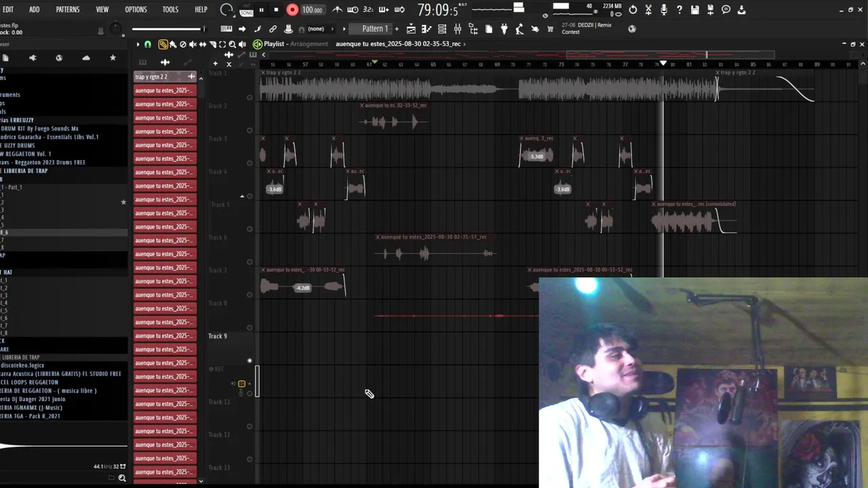This screenshot has width=868, height=488.
Task: Toggle the recording countdown
Action: pos(368,9)
